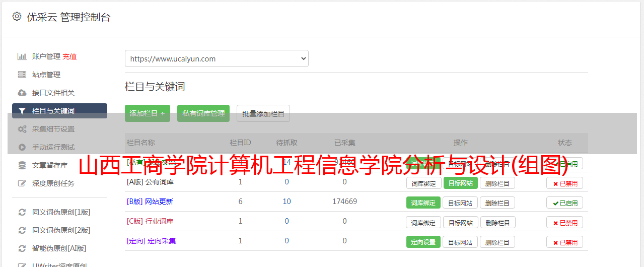Viewport: 644px width, 267px height.
Task: Click the 已采集 column header
Action: [x=344, y=143]
